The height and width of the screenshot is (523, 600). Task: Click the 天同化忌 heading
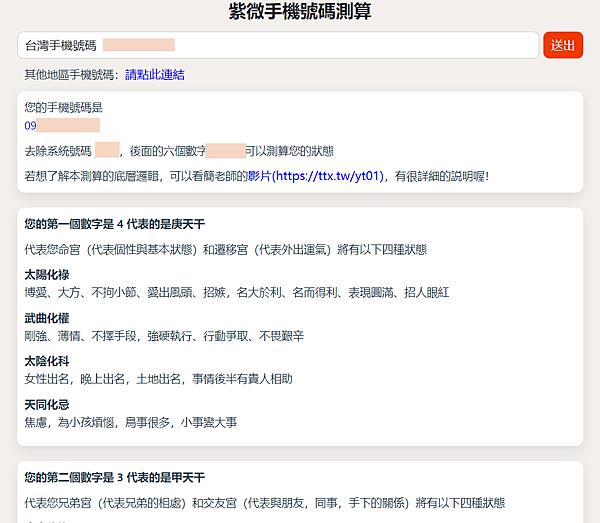(x=47, y=405)
